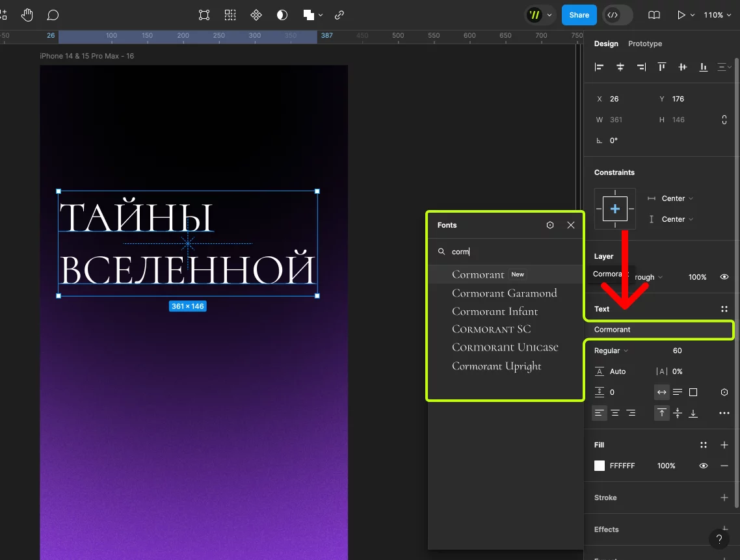Open variable fonts hexagon icon in Text section
The width and height of the screenshot is (740, 560).
point(724,392)
